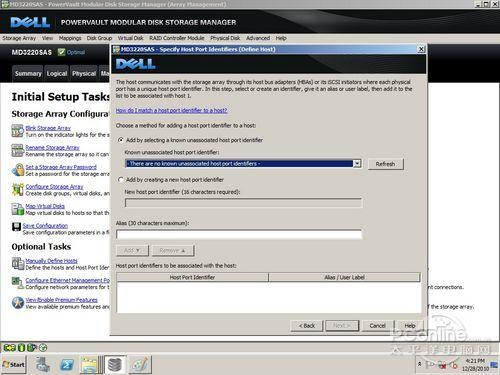Open Server Manager from the taskbar
The width and height of the screenshot is (500, 375).
(x=43, y=364)
